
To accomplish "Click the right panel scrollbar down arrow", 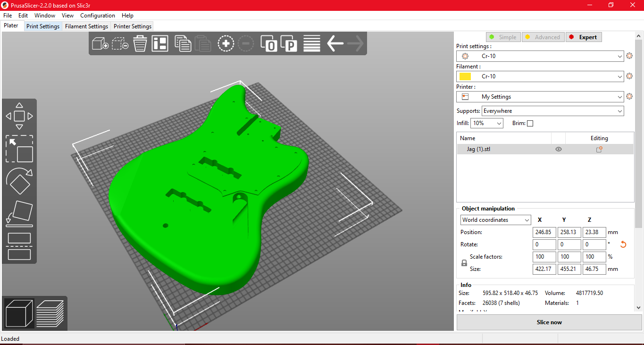I will coord(638,307).
